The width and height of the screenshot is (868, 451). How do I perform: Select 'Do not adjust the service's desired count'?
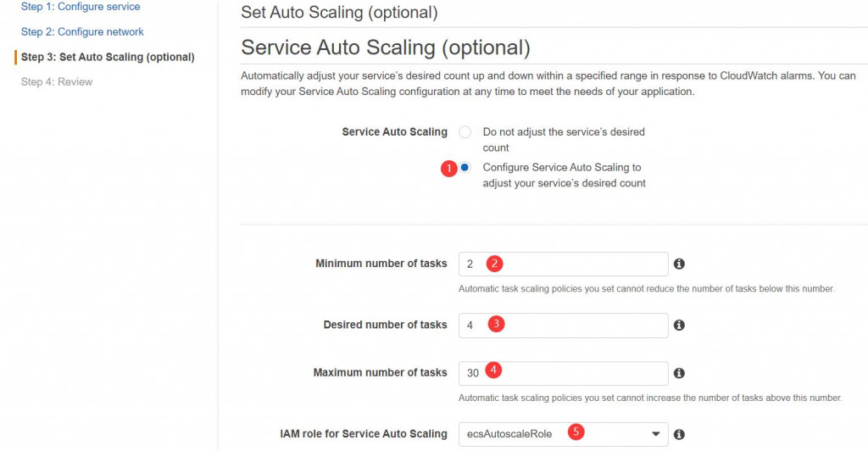465,132
